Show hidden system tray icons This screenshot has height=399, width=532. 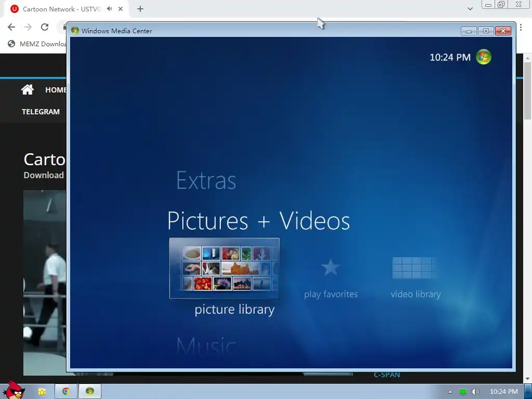click(x=450, y=392)
